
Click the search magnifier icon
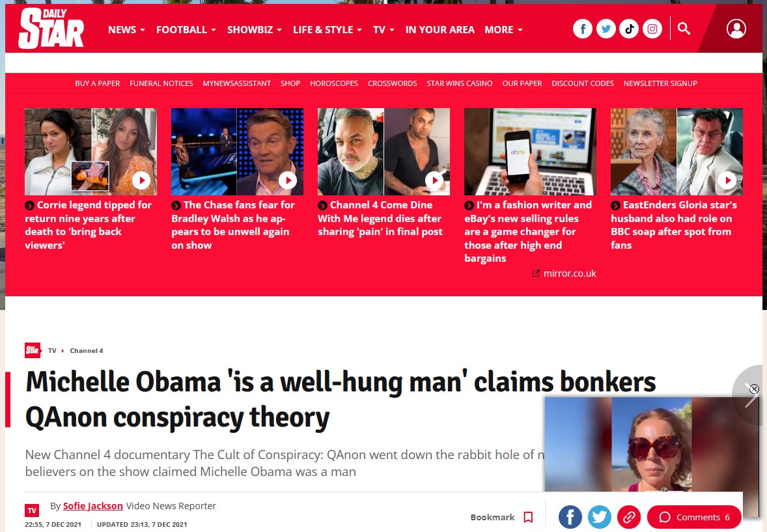684,29
